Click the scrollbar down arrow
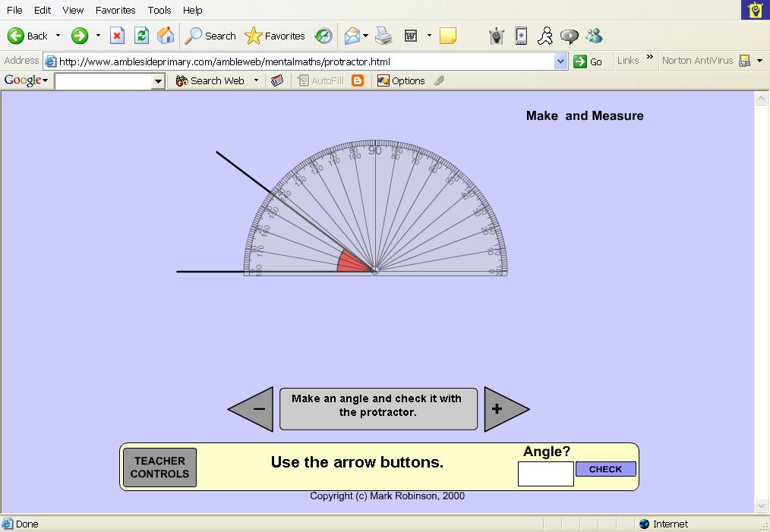 (761, 505)
